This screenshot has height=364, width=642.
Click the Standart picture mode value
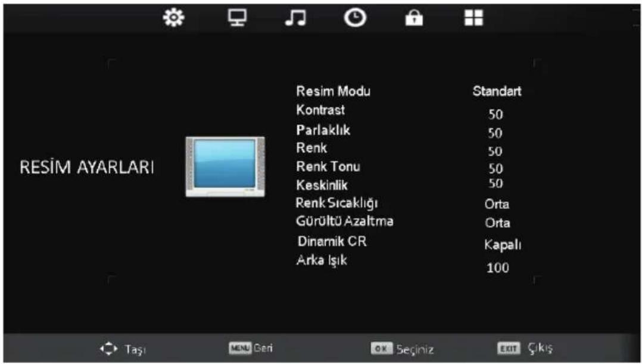click(x=497, y=91)
